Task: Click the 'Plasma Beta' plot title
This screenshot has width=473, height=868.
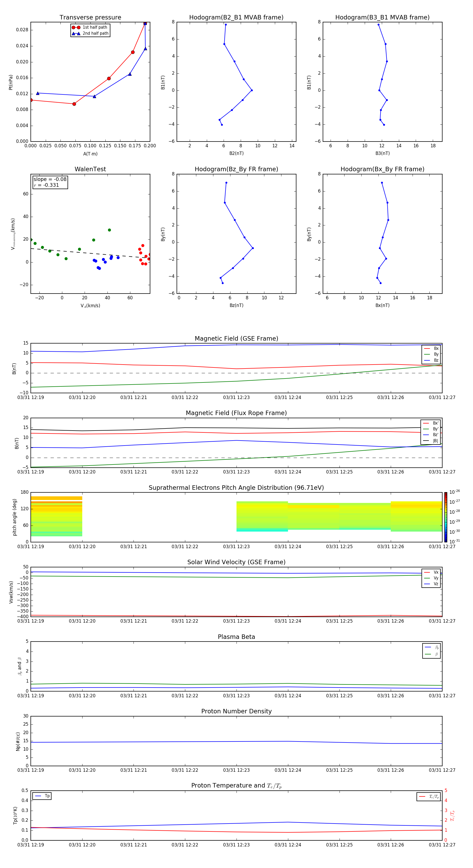Action: click(236, 637)
